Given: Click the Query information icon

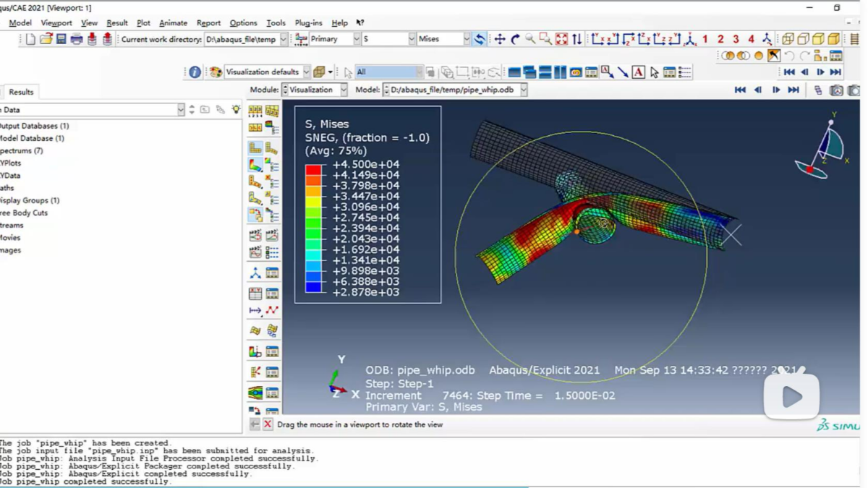Looking at the screenshot, I should (x=195, y=72).
